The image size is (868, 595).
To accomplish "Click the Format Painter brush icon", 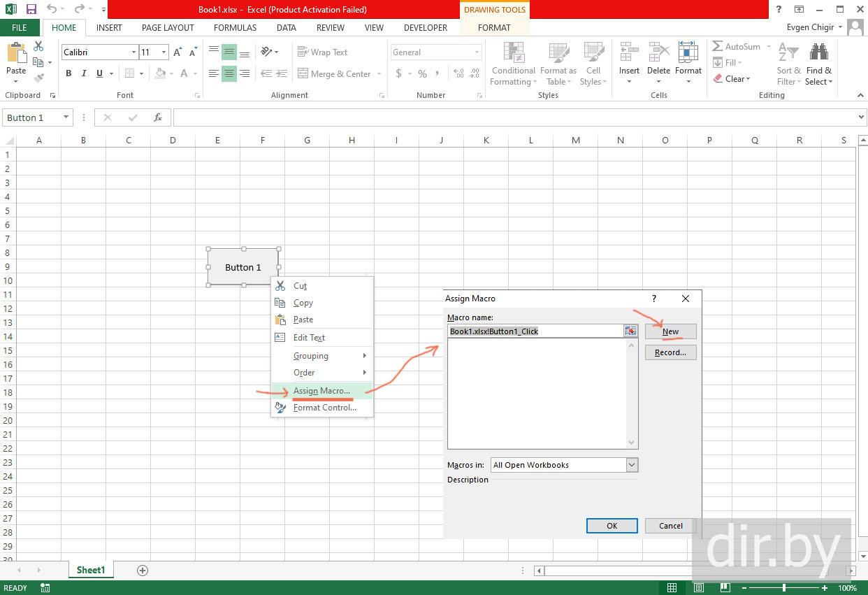I will [38, 78].
